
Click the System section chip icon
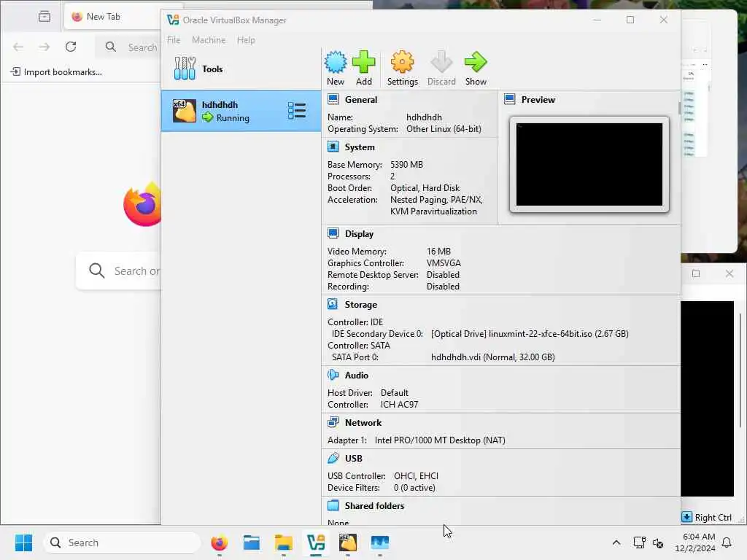tap(333, 147)
